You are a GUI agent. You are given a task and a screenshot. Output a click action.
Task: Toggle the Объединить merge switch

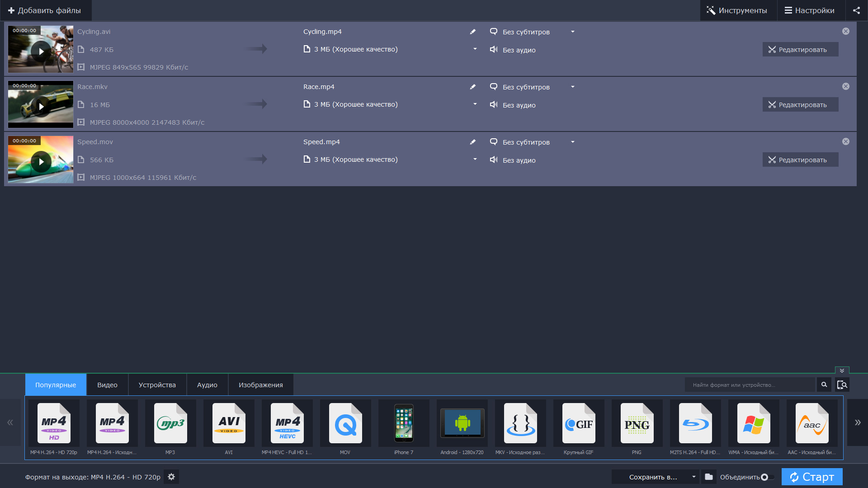(767, 477)
